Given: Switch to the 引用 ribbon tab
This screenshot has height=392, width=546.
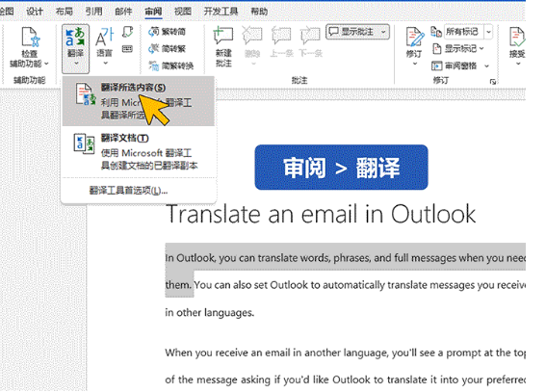Looking at the screenshot, I should pos(94,12).
